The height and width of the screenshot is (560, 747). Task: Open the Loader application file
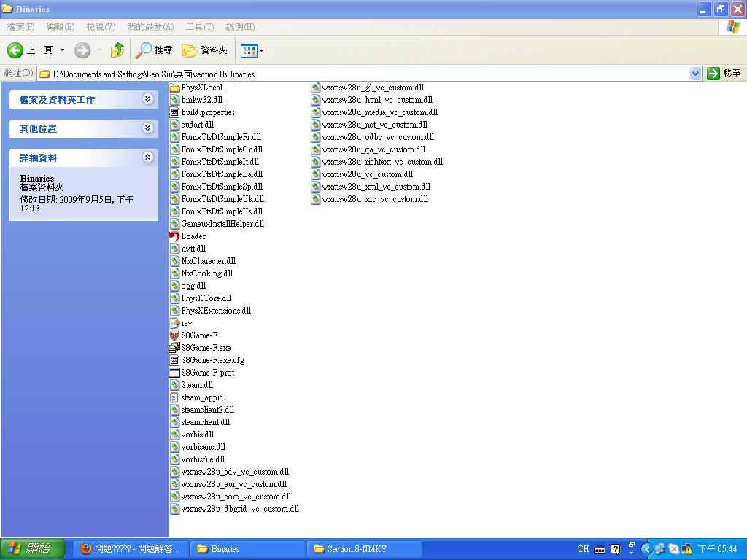coord(193,236)
